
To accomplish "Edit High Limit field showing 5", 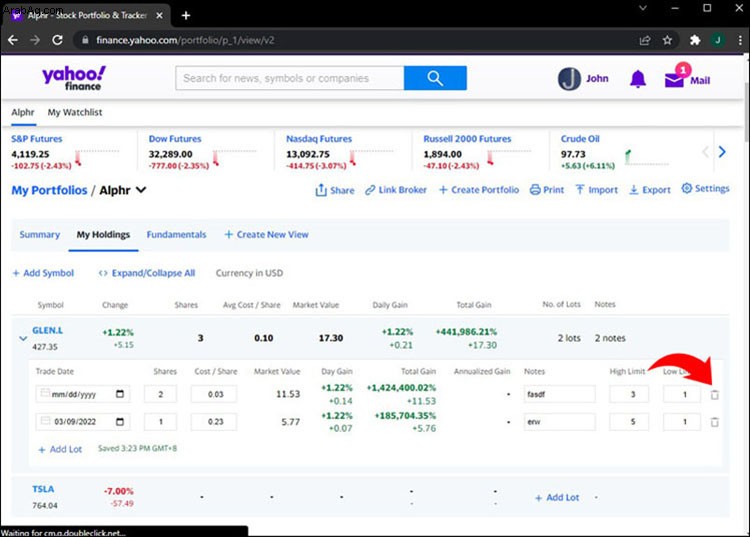I will click(x=629, y=422).
